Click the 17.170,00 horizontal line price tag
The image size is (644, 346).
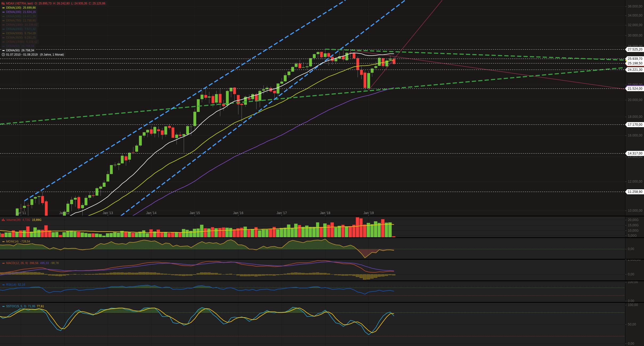pos(634,124)
